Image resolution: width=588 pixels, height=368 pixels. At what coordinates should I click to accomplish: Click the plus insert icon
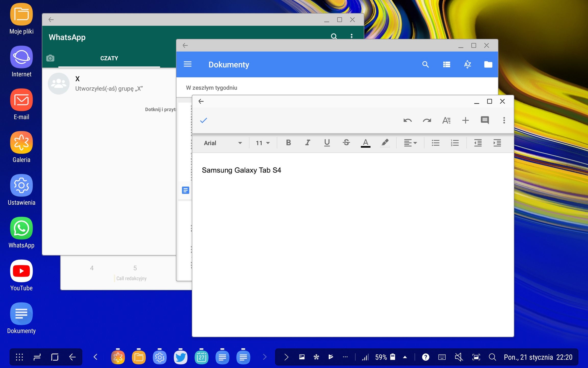point(465,120)
